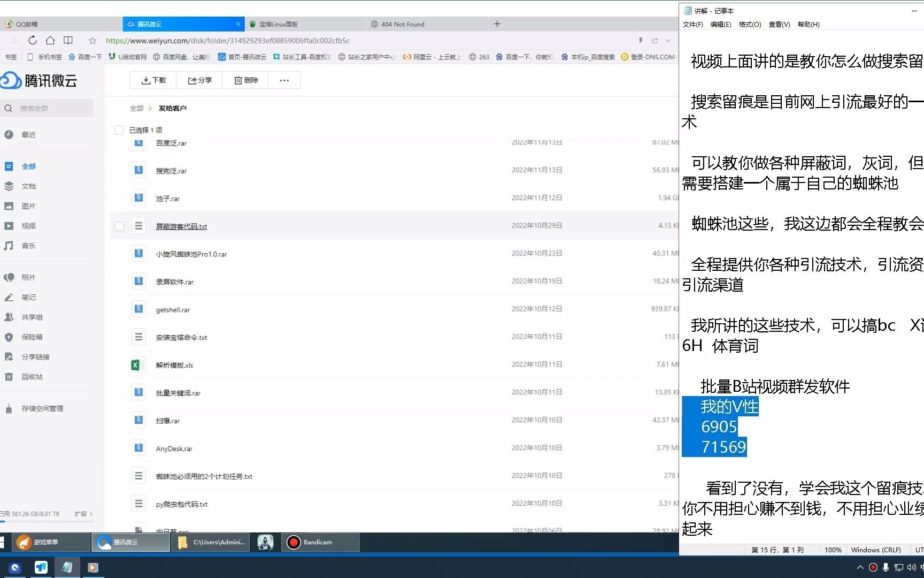
Task: Open 笔记 (Notes) in sidebar
Action: (28, 297)
